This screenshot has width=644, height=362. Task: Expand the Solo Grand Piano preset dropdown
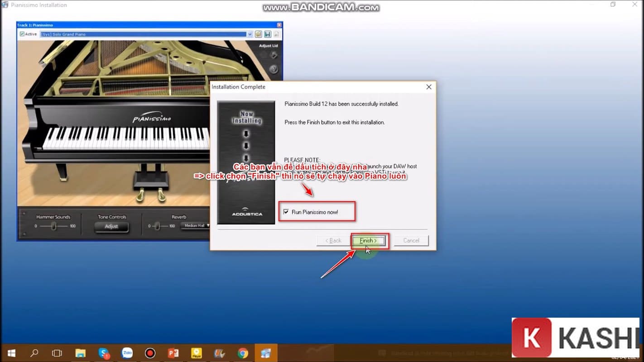click(x=250, y=34)
